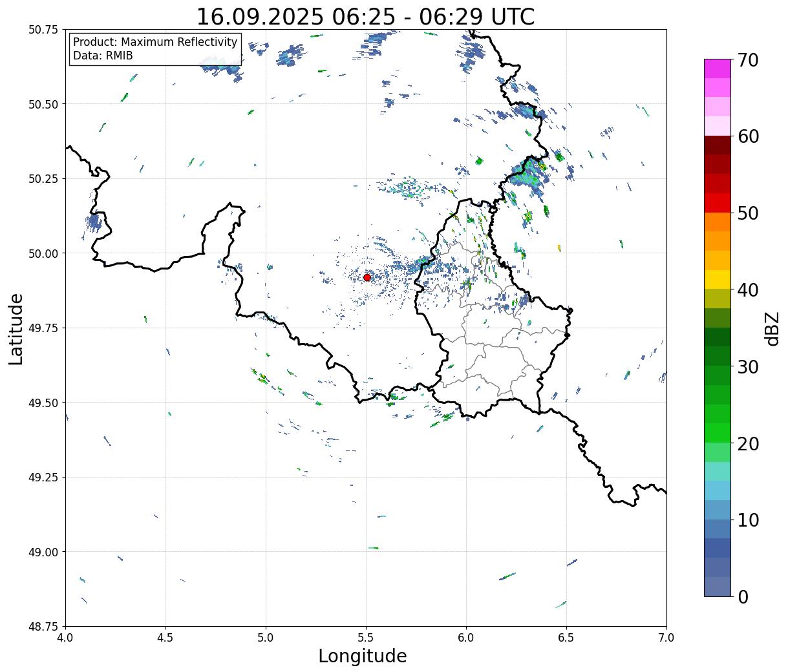Click the 'Latitude' axis label

16,329
